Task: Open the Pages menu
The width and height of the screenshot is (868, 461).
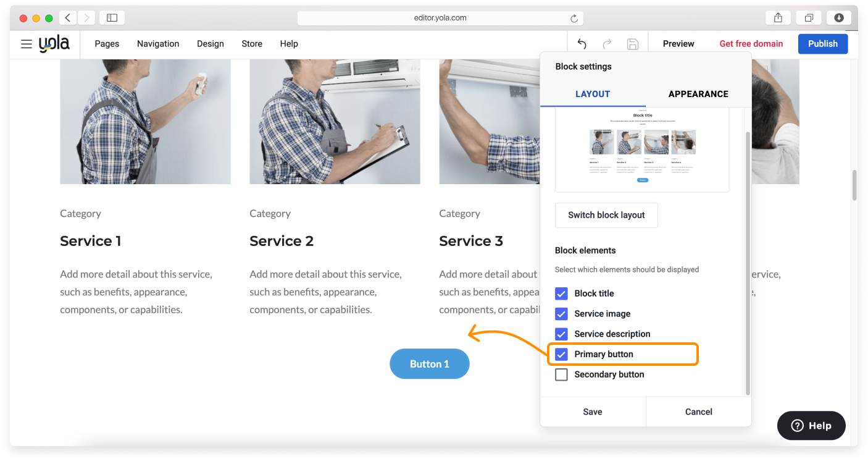Action: coord(107,44)
